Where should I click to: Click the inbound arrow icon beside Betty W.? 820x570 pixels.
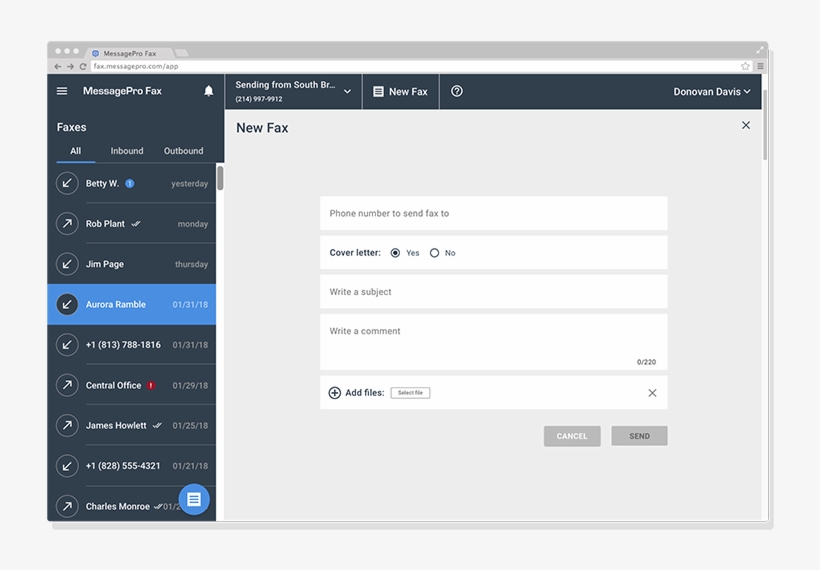point(67,183)
